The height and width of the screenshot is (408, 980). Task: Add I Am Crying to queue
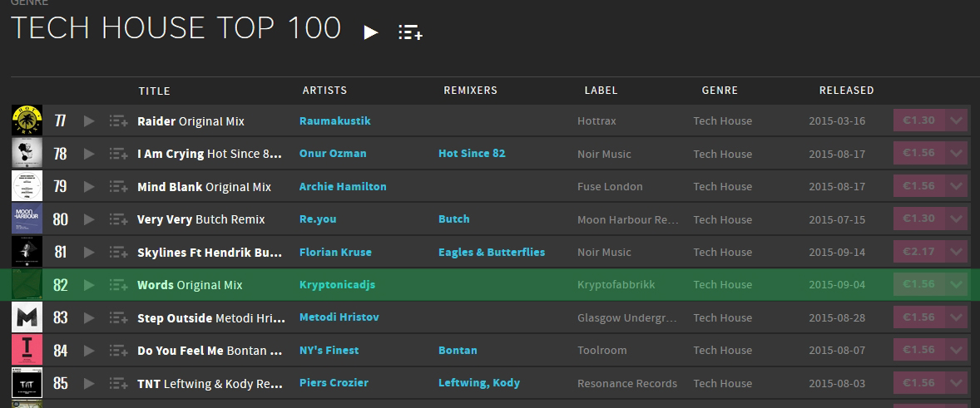tap(117, 154)
